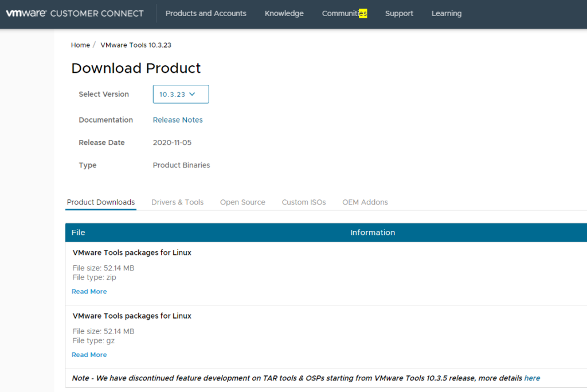Switch to the Custom ISOs tab
587x392 pixels.
(304, 202)
